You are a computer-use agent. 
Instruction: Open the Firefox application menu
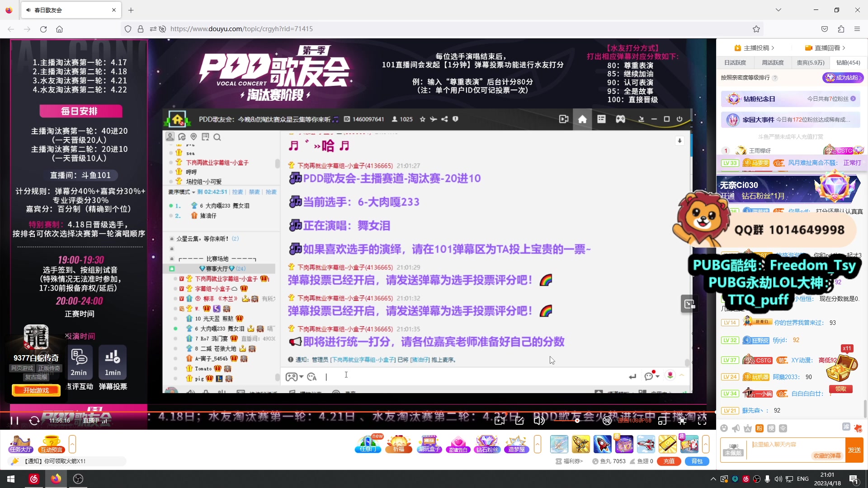pyautogui.click(x=857, y=29)
